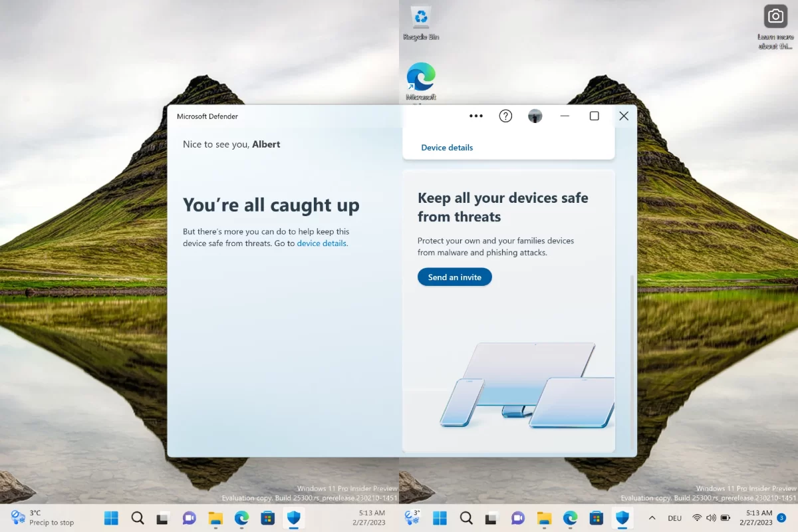
Task: Switch the DEU input language indicator
Action: click(674, 518)
